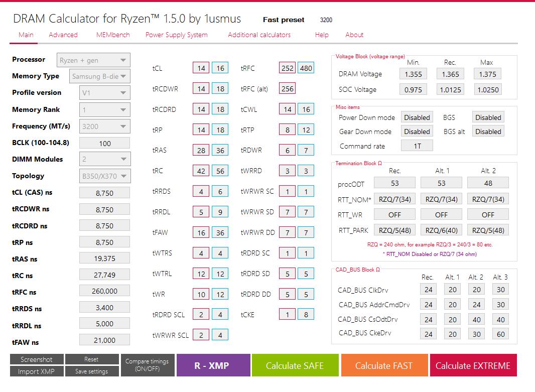Open the MEMbench tab
The image size is (535, 392).
coord(113,35)
